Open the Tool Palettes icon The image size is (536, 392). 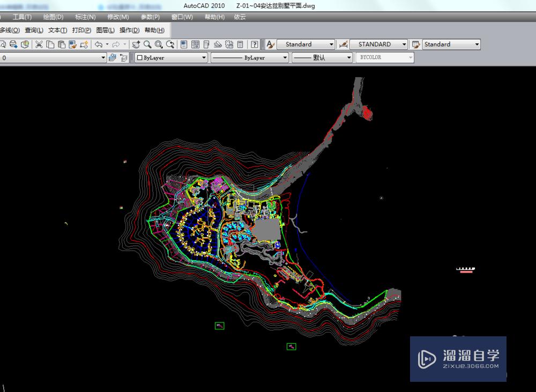point(206,44)
